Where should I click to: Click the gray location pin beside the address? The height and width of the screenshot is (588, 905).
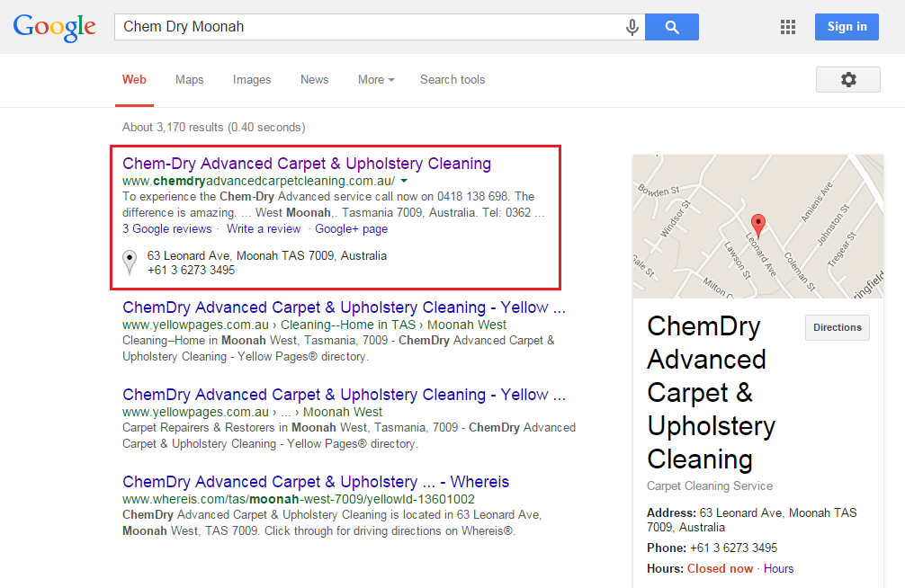(130, 263)
